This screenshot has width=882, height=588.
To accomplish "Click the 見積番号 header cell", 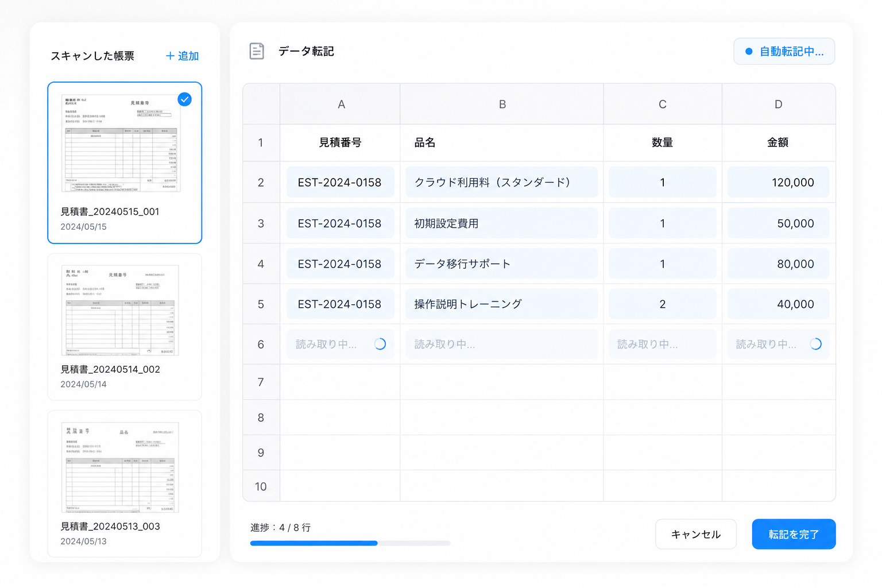I will [341, 142].
